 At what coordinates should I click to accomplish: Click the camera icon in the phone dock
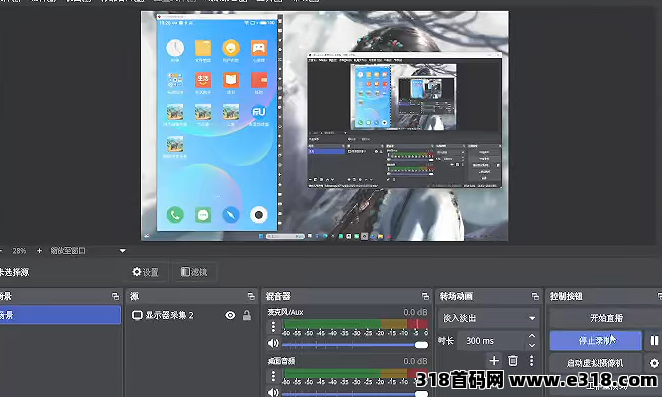259,215
